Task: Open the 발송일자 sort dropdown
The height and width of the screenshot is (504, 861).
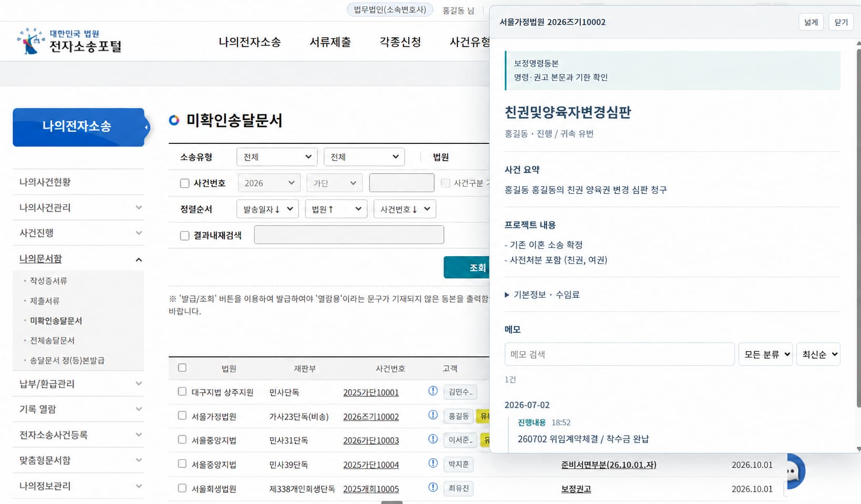Action: [268, 209]
